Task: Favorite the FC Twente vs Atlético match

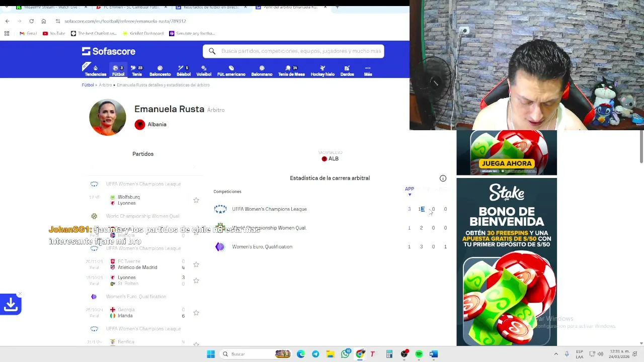Action: pos(196,264)
